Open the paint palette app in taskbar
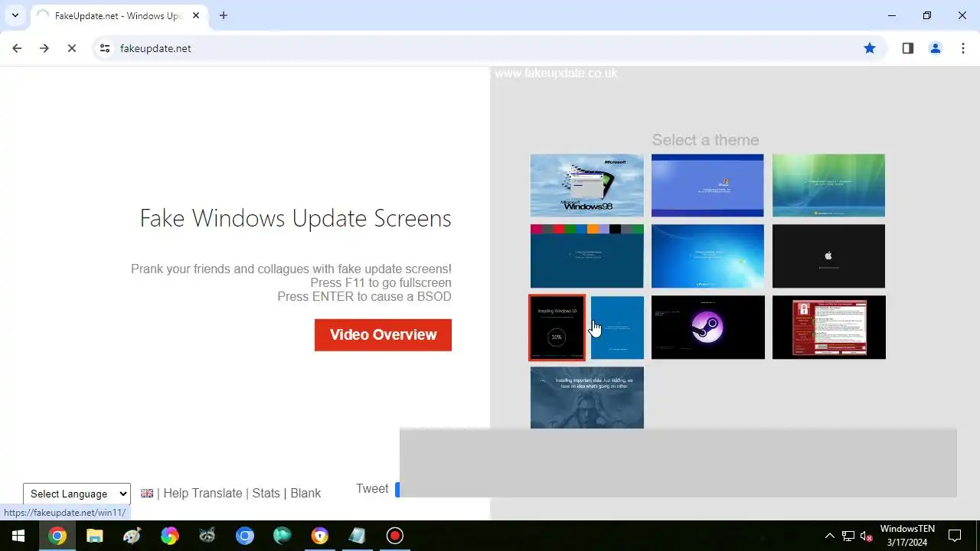 tap(132, 536)
